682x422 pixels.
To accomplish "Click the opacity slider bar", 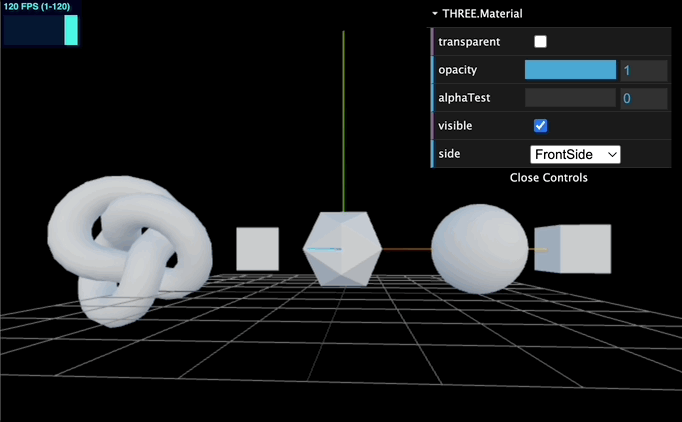I will point(570,70).
